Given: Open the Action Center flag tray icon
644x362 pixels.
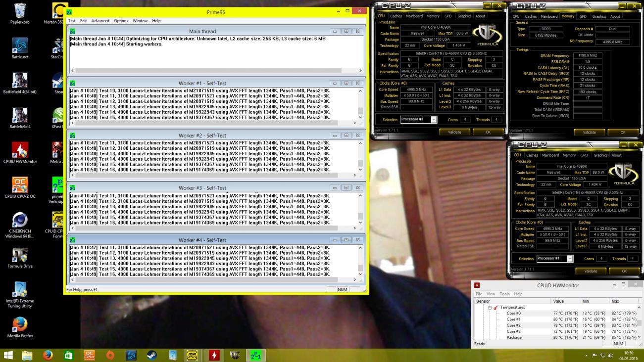Looking at the screenshot, I should click(x=594, y=356).
